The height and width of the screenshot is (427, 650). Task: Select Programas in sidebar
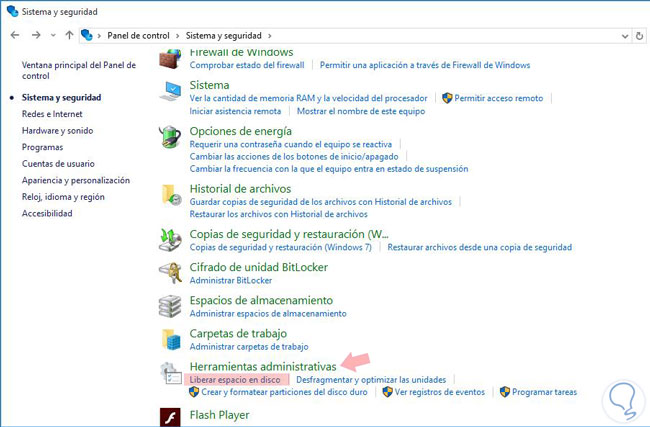[x=42, y=147]
